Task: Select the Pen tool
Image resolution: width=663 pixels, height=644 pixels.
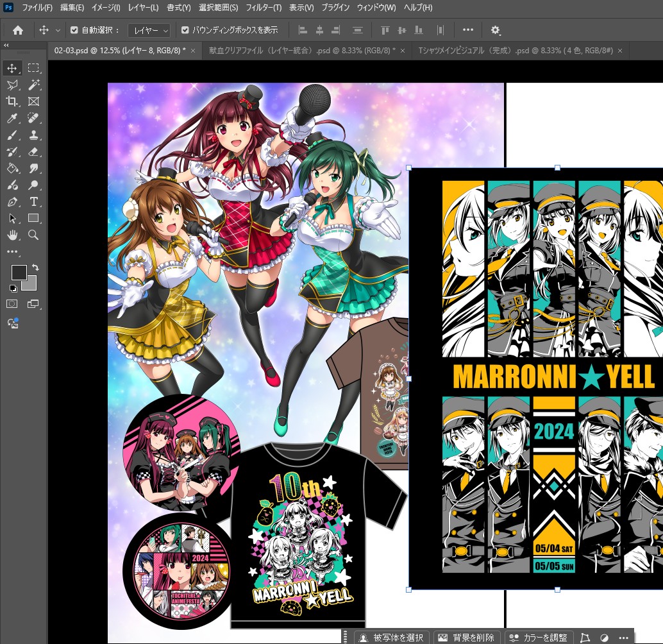Action: (12, 201)
